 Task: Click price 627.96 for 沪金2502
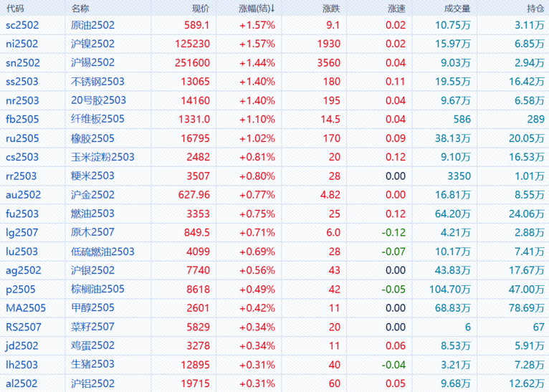click(x=194, y=195)
